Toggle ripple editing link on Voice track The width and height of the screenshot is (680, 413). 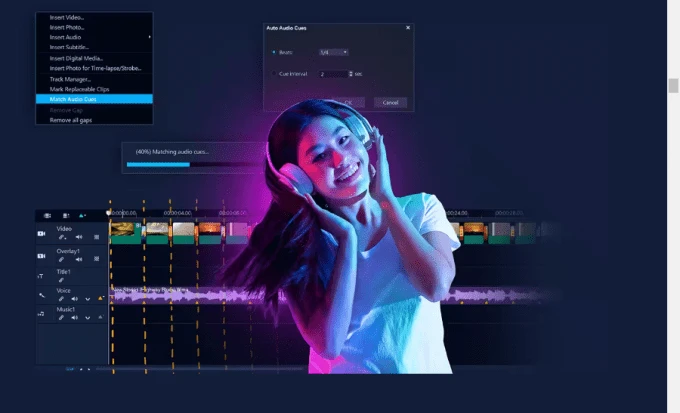61,299
